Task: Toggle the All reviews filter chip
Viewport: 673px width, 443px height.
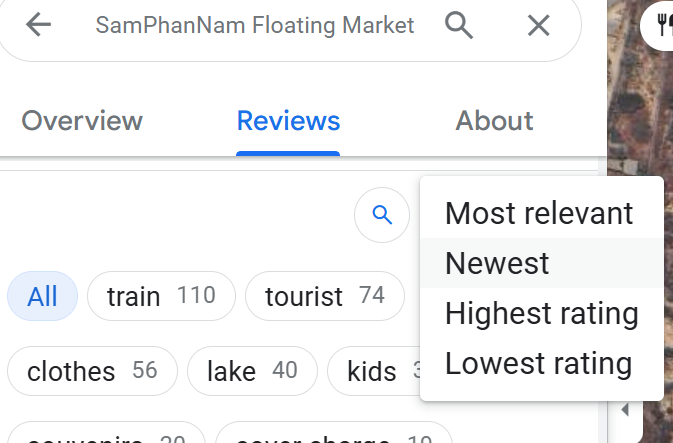Action: click(x=42, y=296)
